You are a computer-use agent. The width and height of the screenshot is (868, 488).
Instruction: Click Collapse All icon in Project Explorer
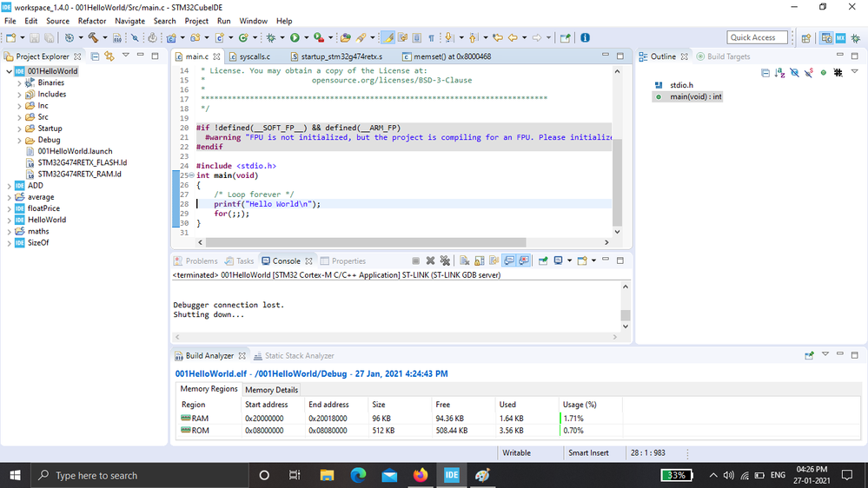click(x=96, y=56)
